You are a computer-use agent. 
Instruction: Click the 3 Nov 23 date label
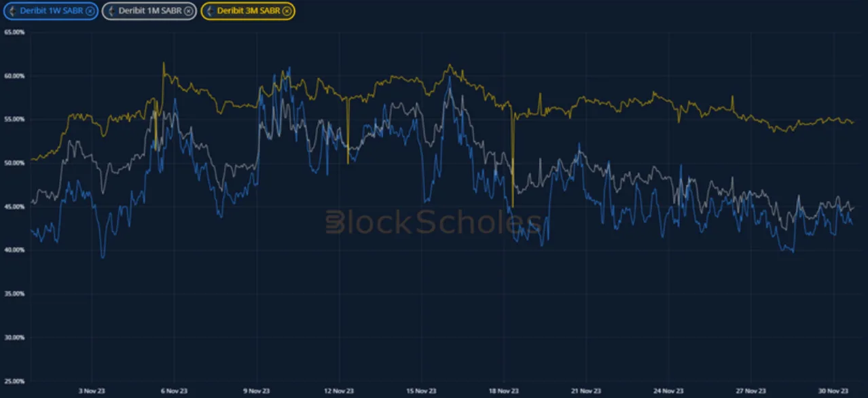coord(92,391)
